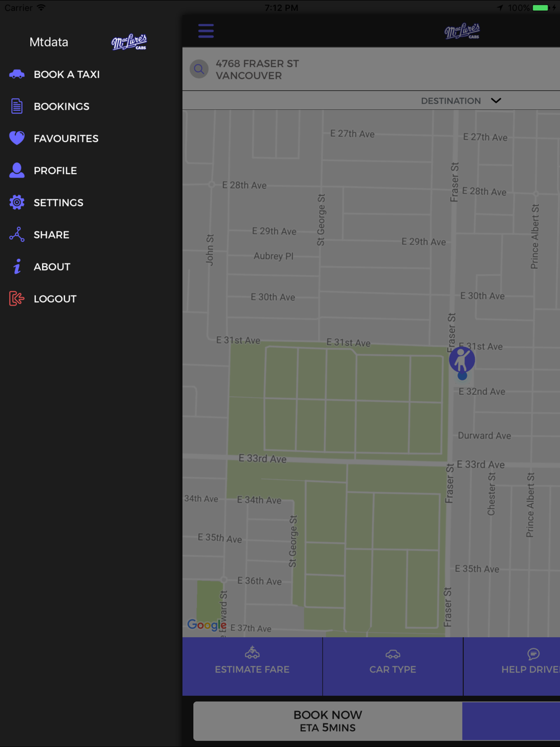Click the Aubrey Pl map label
The height and width of the screenshot is (747, 560).
point(273,256)
